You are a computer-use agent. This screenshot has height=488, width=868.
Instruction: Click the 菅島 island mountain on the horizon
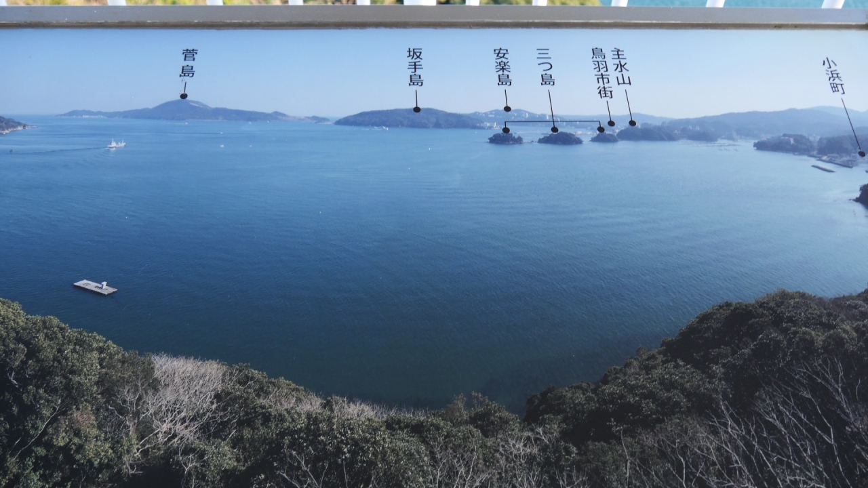coord(183,110)
